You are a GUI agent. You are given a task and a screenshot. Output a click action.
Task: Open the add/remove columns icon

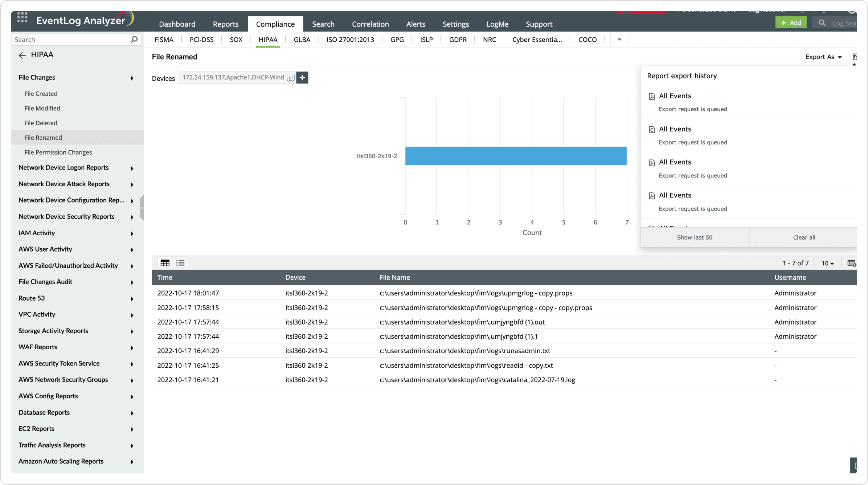click(851, 263)
